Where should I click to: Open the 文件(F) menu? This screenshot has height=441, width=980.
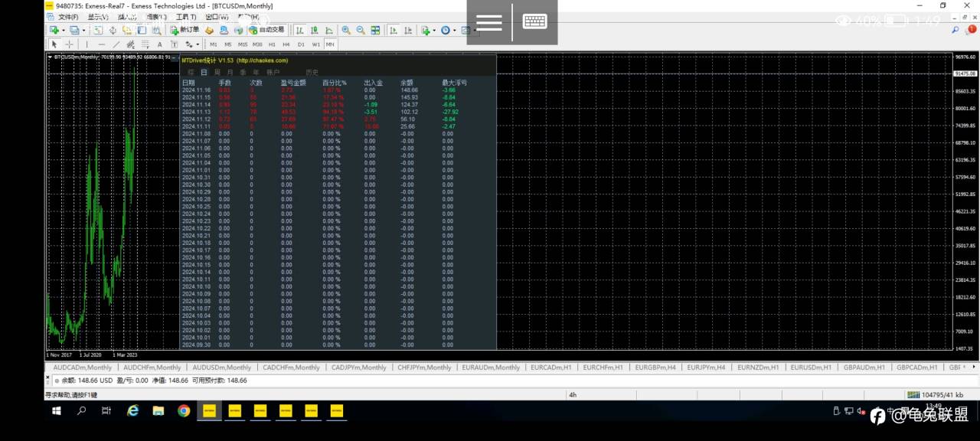[x=67, y=17]
